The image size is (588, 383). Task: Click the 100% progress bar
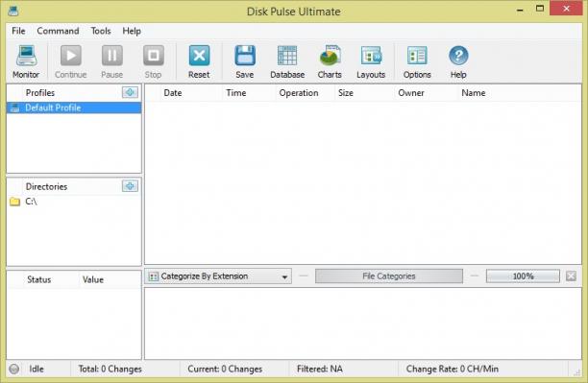523,276
